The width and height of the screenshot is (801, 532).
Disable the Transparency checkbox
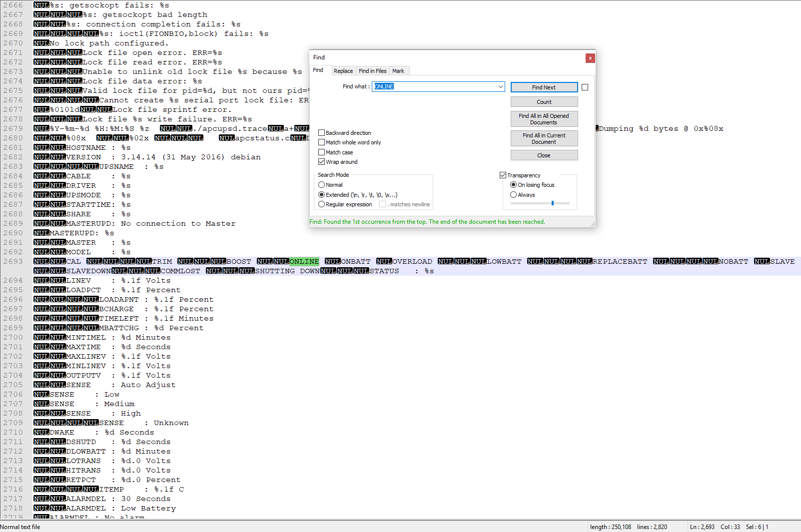503,175
